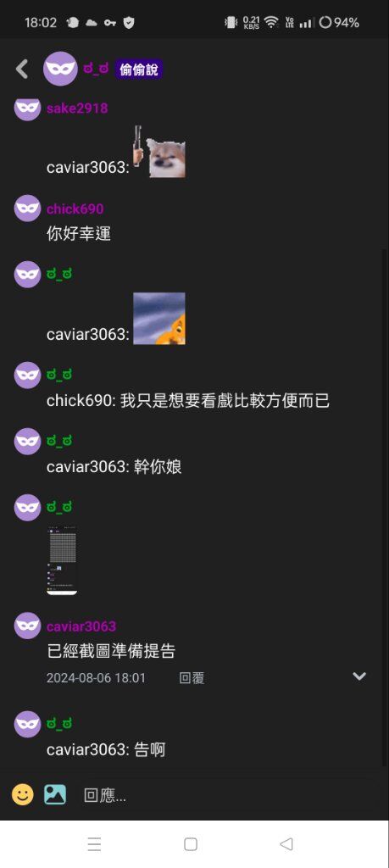Open Android recent apps menu button

[94, 843]
